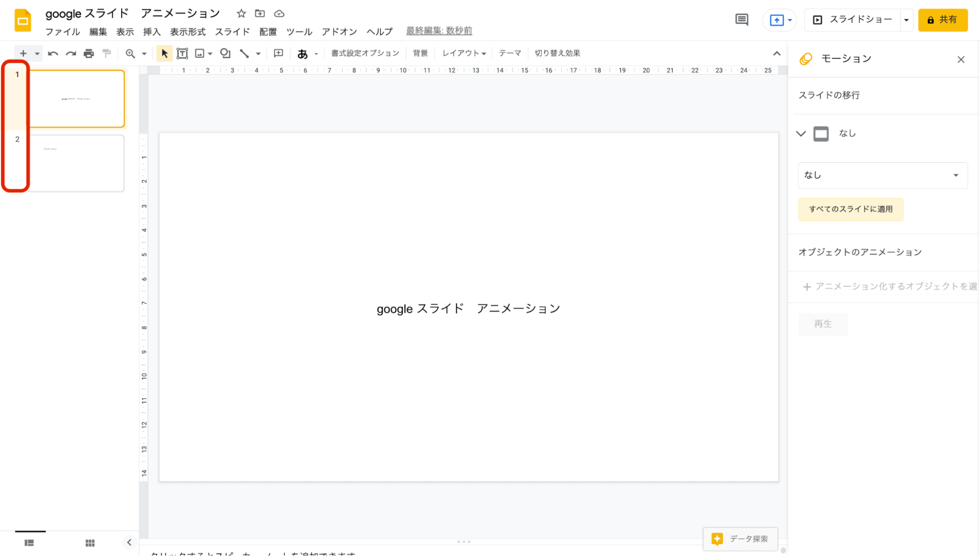The height and width of the screenshot is (556, 980).
Task: Open the なし transition type dropdown
Action: click(882, 176)
